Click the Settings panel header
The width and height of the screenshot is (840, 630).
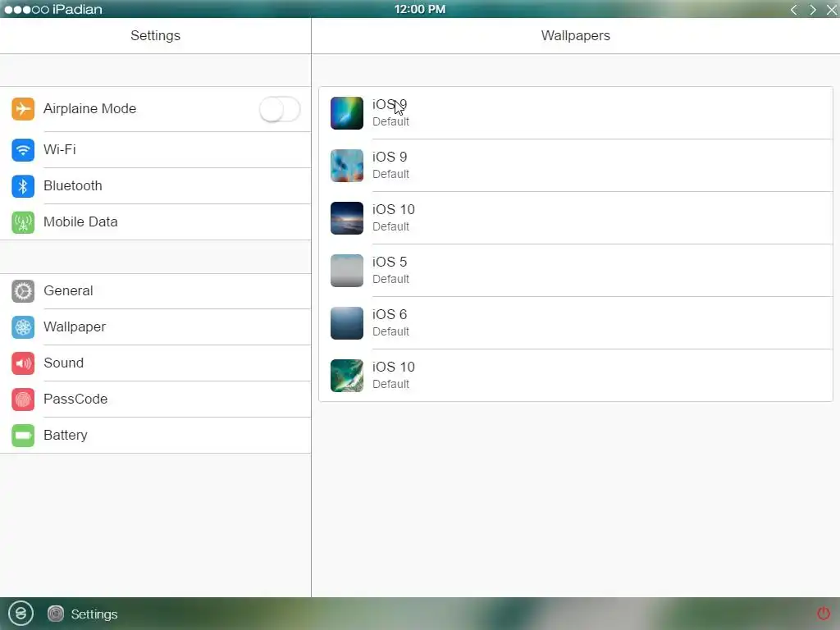[155, 35]
